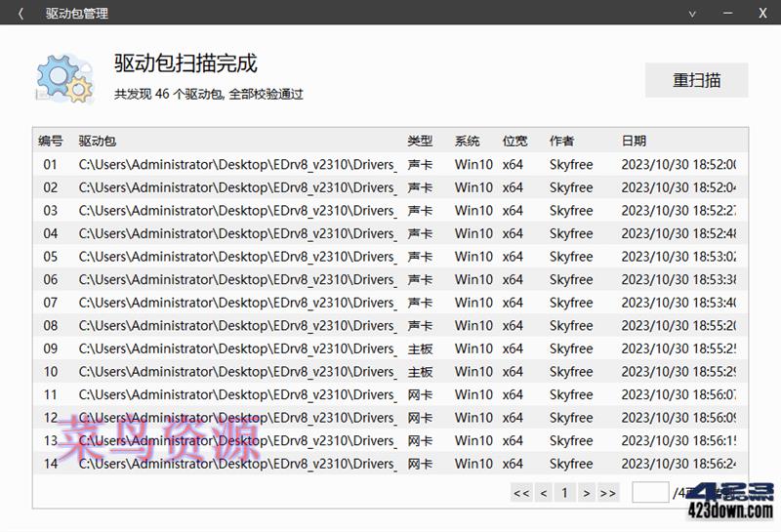Select row 01 number cell
Viewport: 781px width, 532px height.
click(51, 164)
